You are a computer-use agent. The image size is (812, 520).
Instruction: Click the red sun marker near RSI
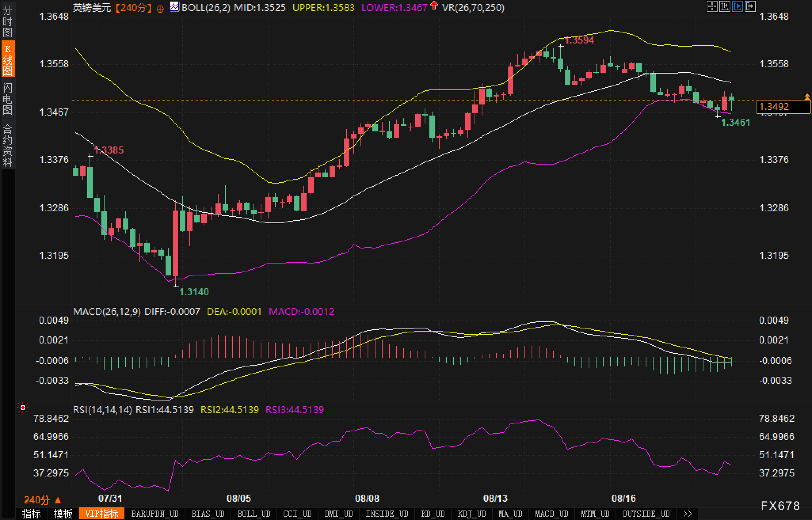click(x=23, y=408)
